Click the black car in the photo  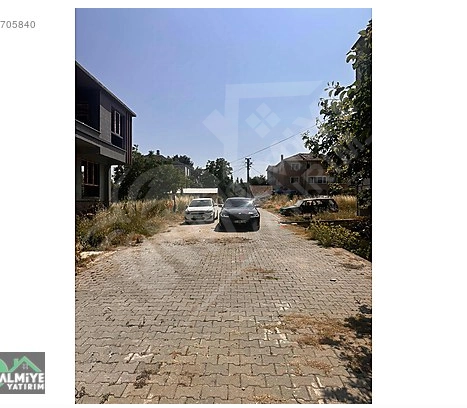click(239, 214)
